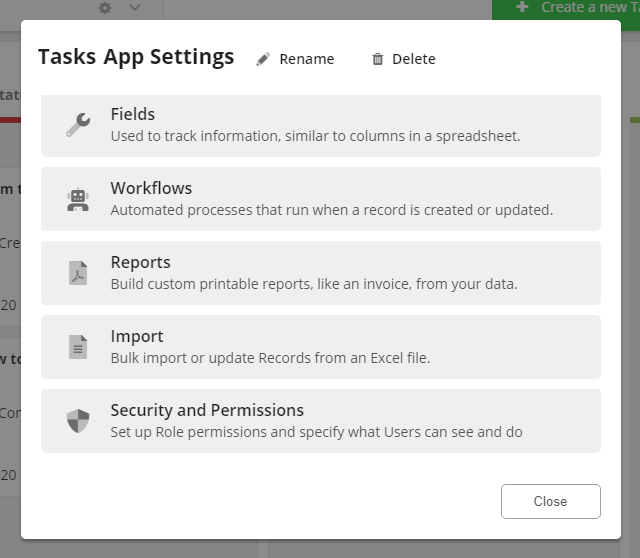Open the Workflows settings heading

(151, 188)
